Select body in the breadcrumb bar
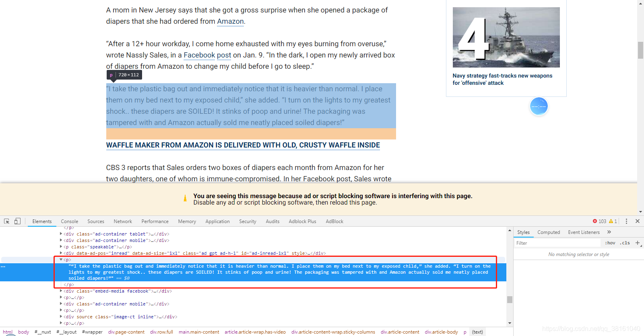644x336 pixels. pyautogui.click(x=23, y=332)
